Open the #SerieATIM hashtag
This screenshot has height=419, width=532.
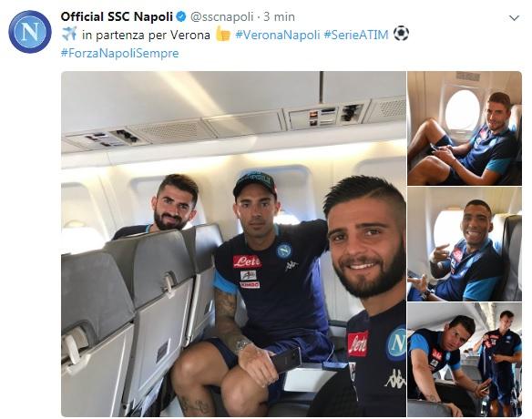[x=356, y=35]
